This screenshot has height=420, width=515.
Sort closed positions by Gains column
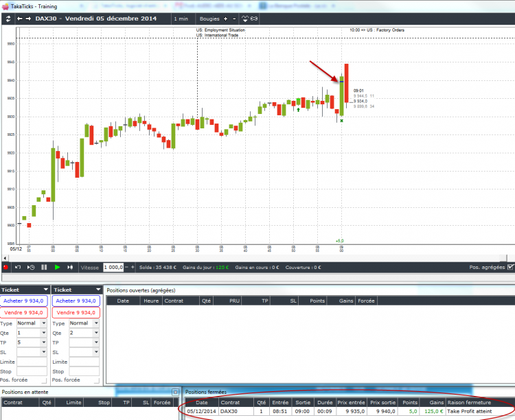(432, 403)
